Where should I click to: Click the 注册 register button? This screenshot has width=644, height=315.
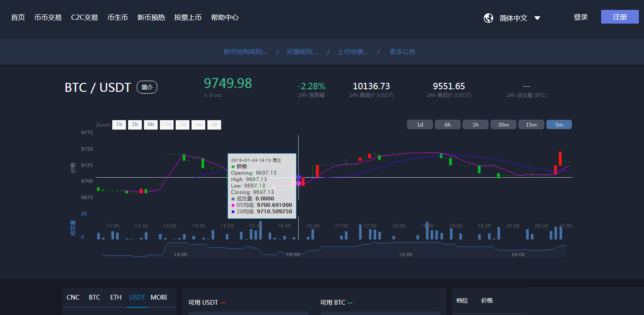(x=620, y=17)
